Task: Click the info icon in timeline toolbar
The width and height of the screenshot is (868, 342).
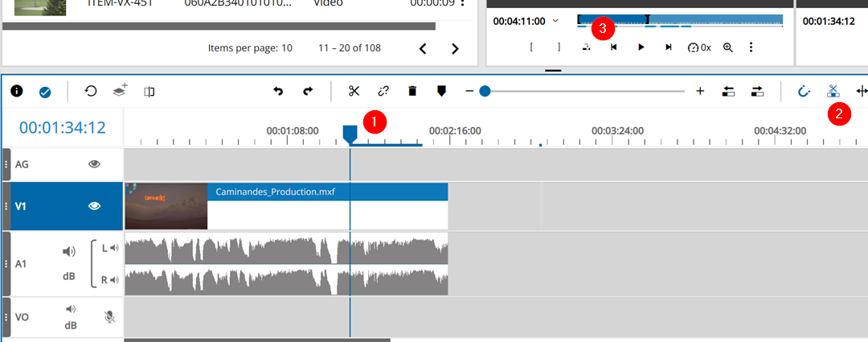Action: tap(16, 91)
